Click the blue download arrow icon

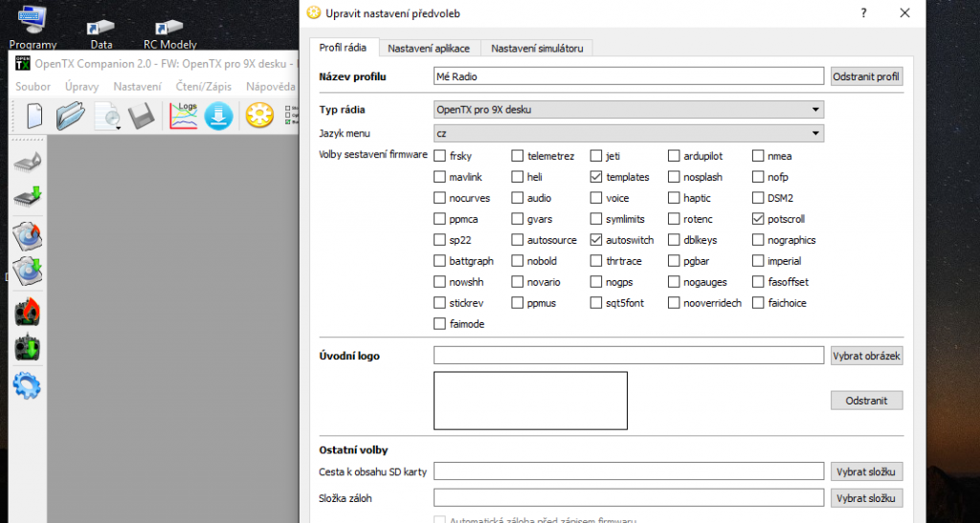coord(218,117)
